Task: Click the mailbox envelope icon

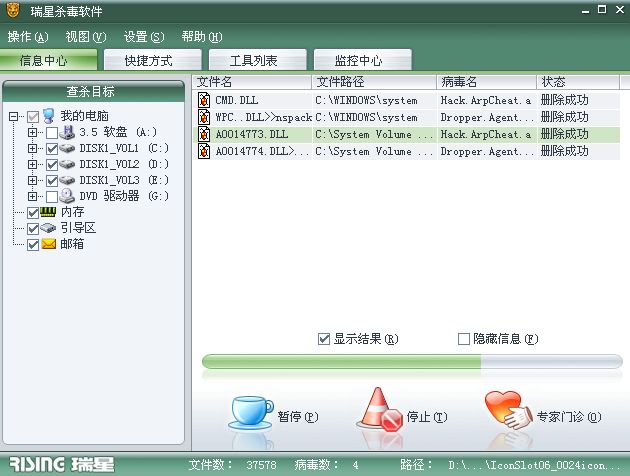Action: (49, 244)
